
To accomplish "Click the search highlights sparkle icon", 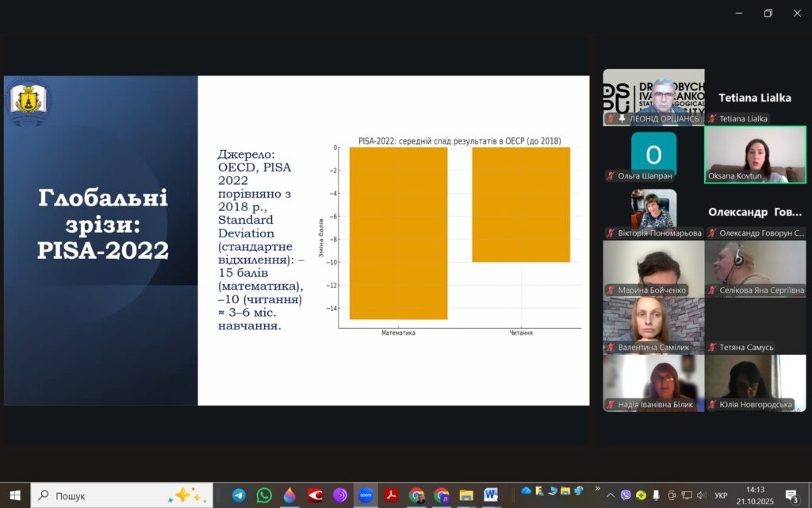I will pyautogui.click(x=188, y=495).
